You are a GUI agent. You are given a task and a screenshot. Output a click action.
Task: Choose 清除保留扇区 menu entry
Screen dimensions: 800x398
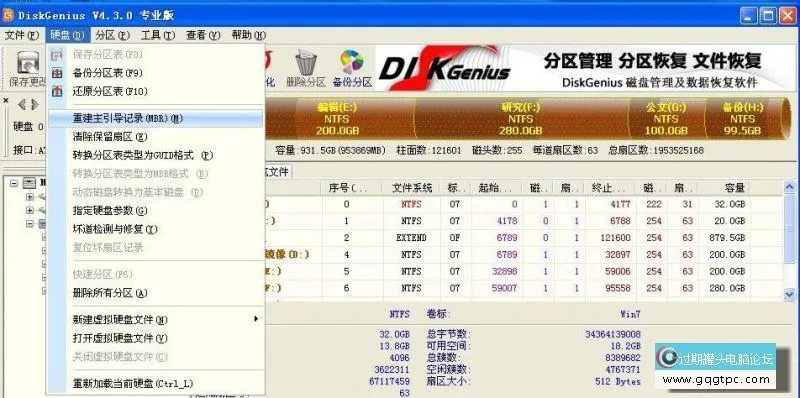point(156,136)
